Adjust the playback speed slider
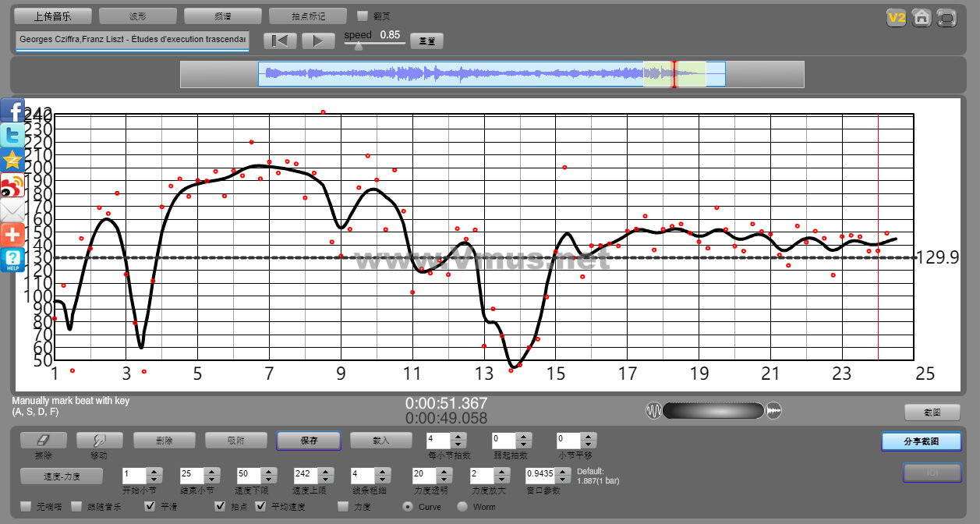This screenshot has width=980, height=524. coord(358,45)
